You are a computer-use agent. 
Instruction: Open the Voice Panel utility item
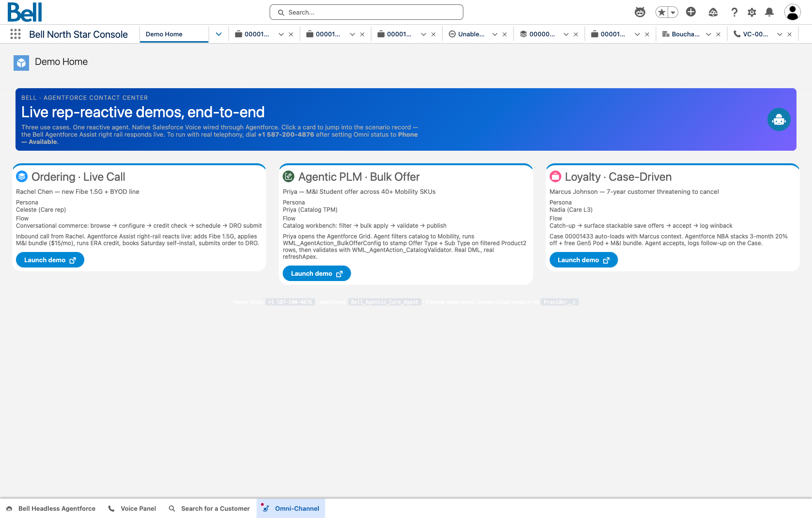pyautogui.click(x=132, y=508)
